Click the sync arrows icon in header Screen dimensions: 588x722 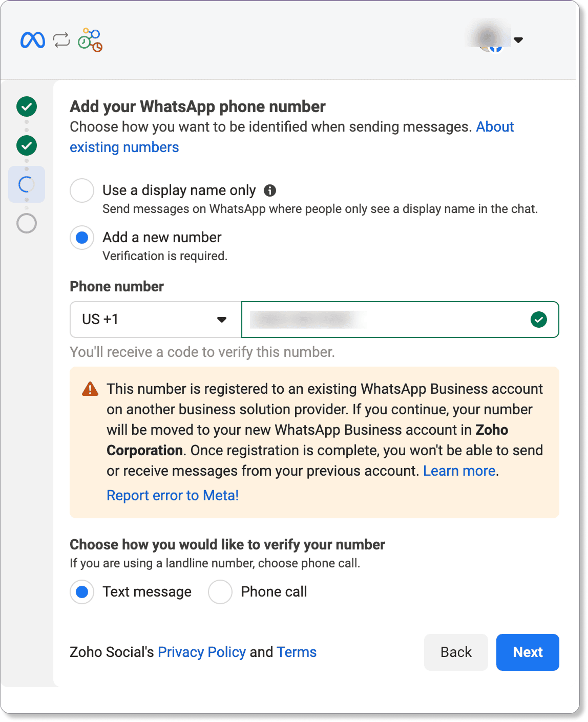pyautogui.click(x=61, y=40)
